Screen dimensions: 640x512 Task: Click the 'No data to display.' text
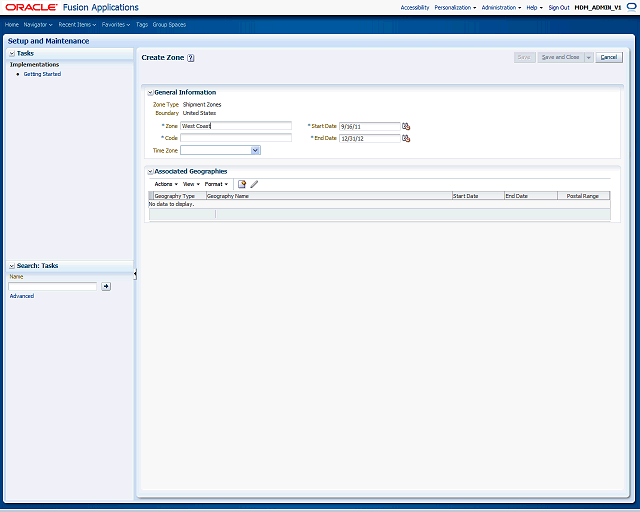[x=171, y=204]
